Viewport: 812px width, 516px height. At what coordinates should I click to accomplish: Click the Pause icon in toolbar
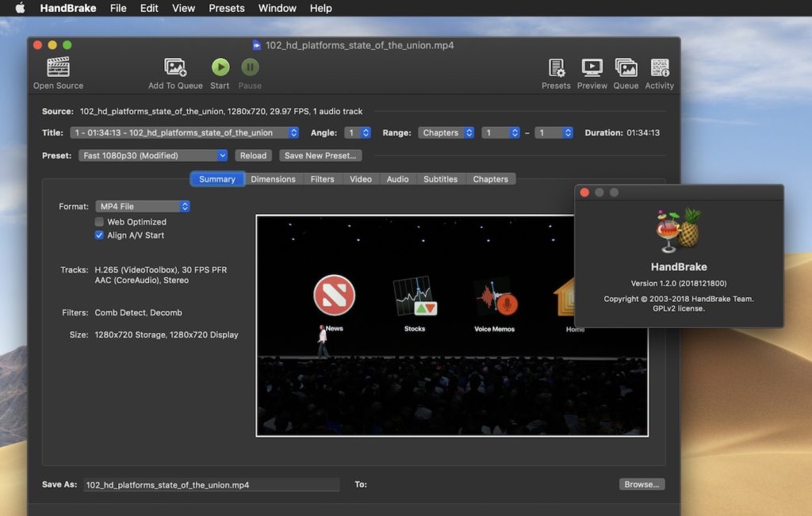coord(250,68)
